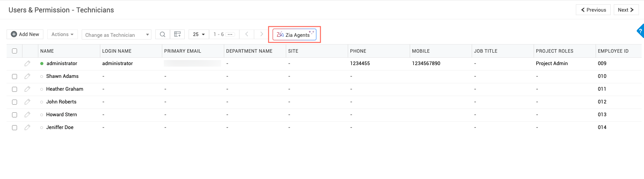Open the 25 per page dropdown

coord(199,34)
